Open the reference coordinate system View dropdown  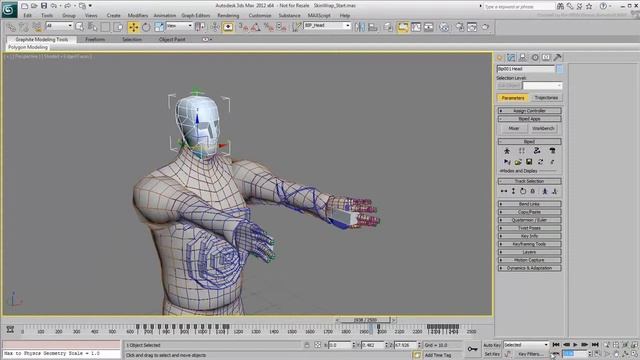point(179,26)
